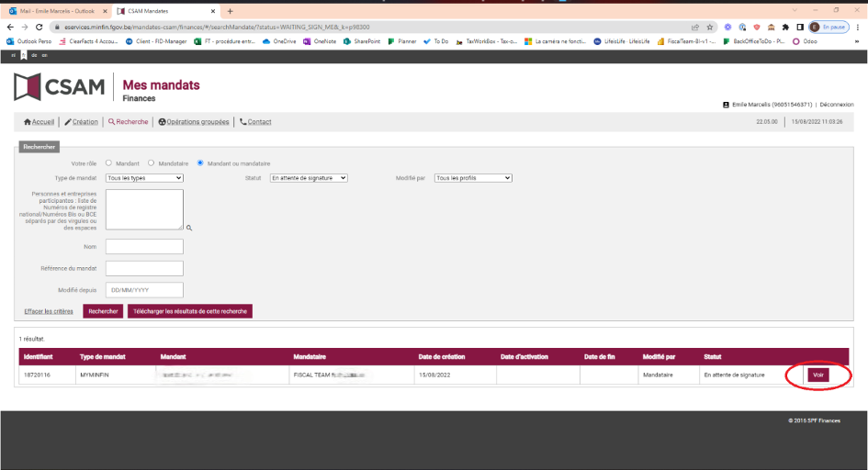Image resolution: width=868 pixels, height=470 pixels.
Task: Open the Statut dropdown
Action: [x=309, y=178]
